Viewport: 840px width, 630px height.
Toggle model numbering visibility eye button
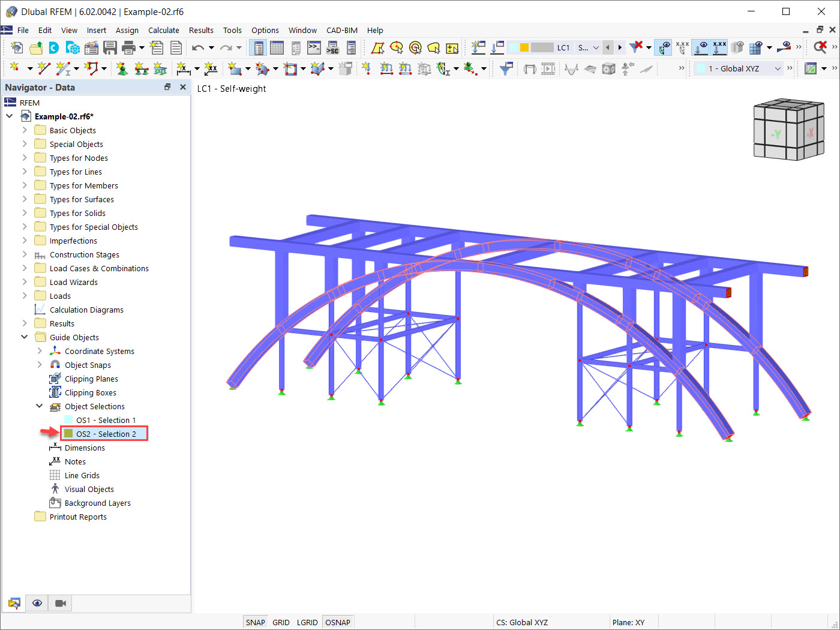[x=663, y=47]
